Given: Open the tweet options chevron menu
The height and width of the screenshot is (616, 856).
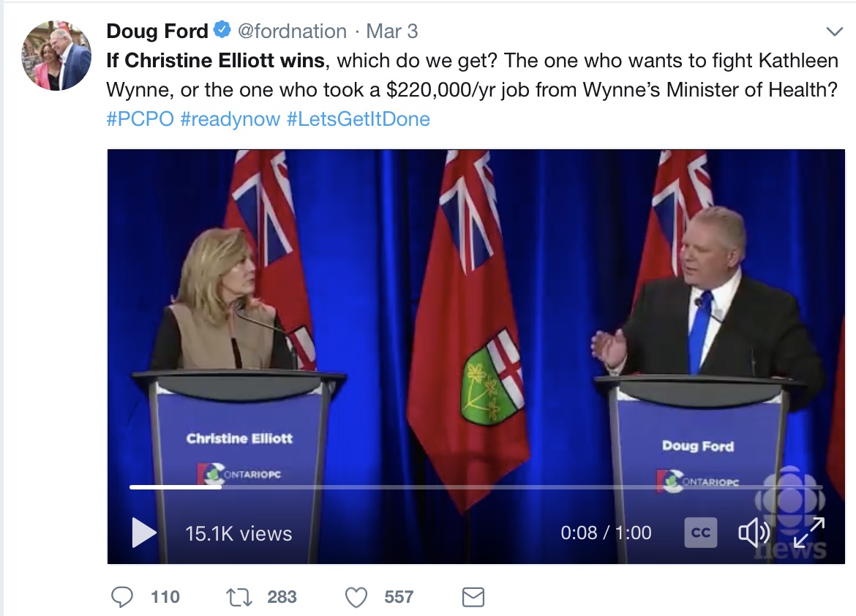Looking at the screenshot, I should [x=835, y=31].
